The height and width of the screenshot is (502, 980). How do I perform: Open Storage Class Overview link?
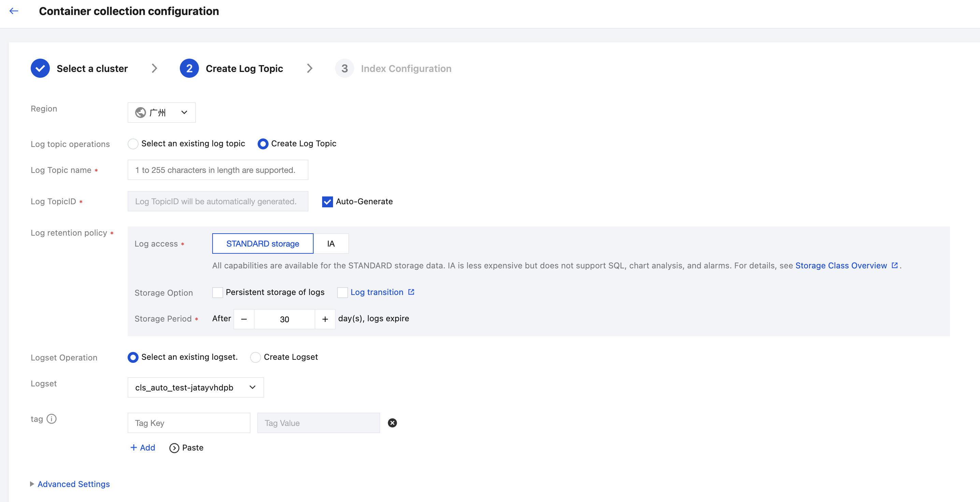[841, 265]
